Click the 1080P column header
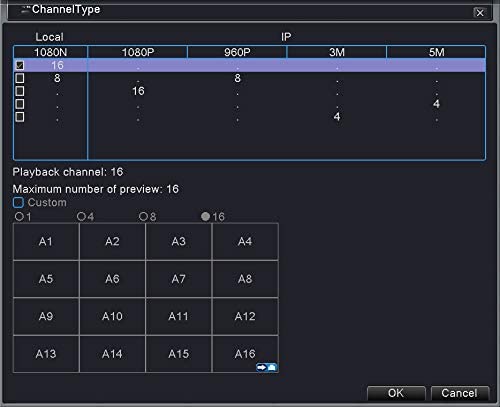This screenshot has width=500, height=407. (x=138, y=52)
